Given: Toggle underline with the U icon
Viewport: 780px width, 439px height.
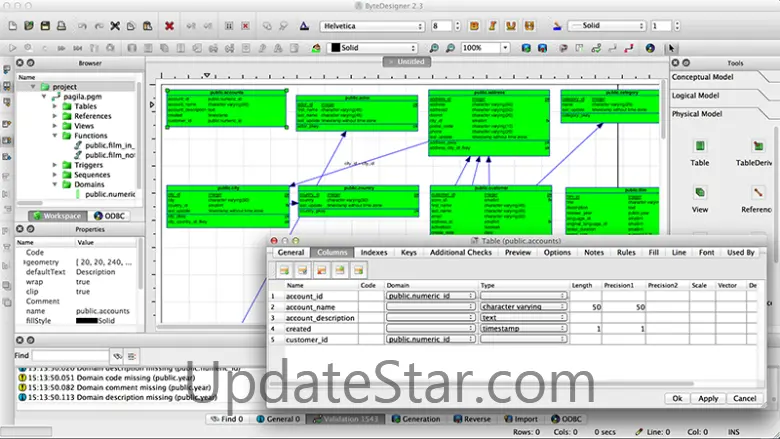Looking at the screenshot, I should tap(511, 26).
